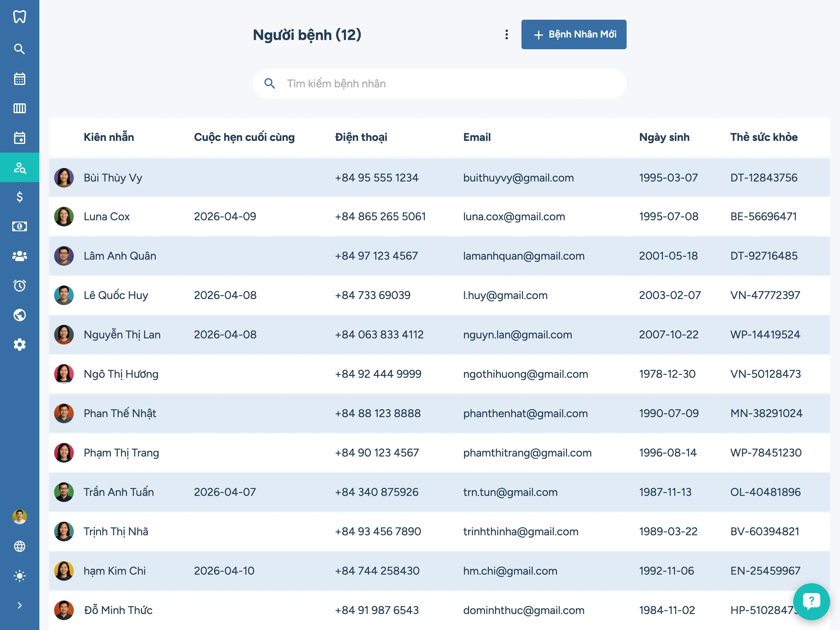Screen dimensions: 840x630
Task: Sort by Cuộc hẹn cuối cùng header
Action: pos(244,137)
